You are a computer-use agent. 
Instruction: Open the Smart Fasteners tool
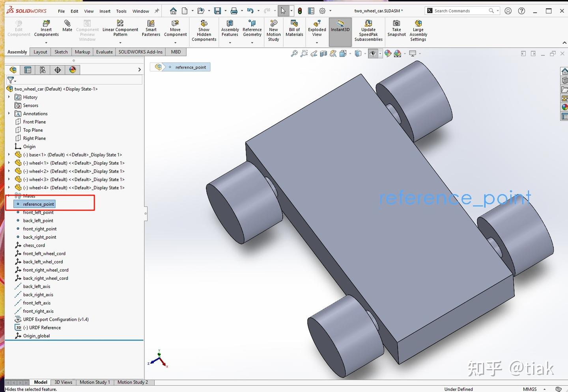pyautogui.click(x=151, y=28)
